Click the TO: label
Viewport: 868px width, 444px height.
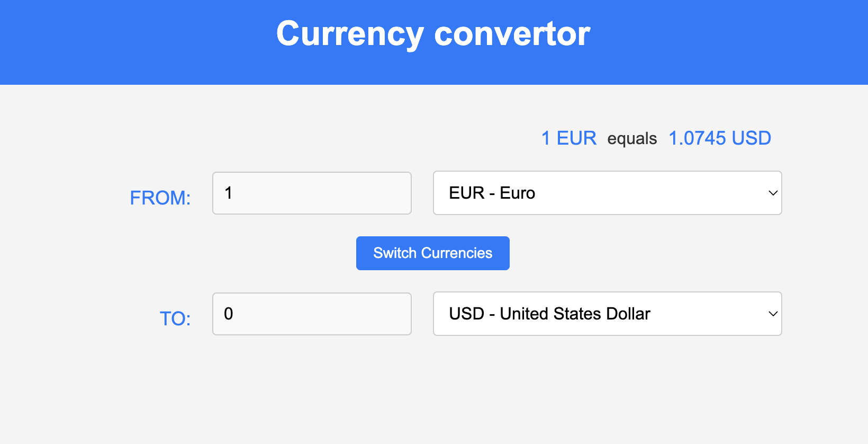click(x=175, y=318)
